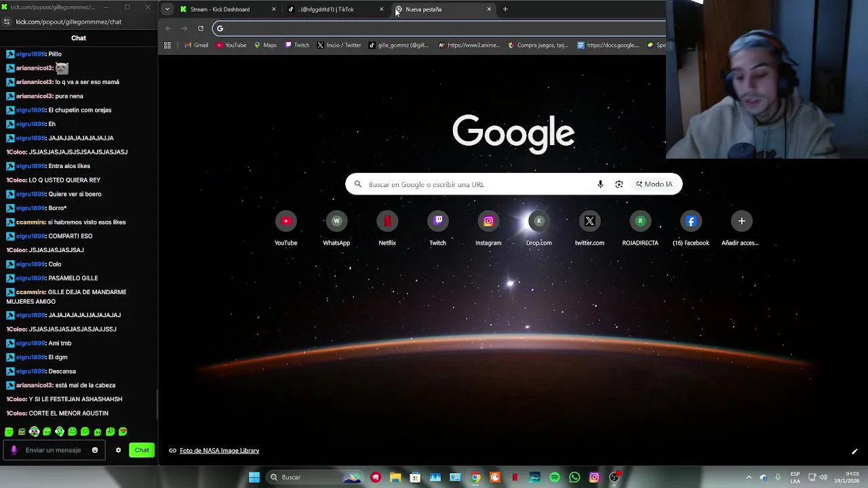The width and height of the screenshot is (868, 488).
Task: Open Kick chat settings gear
Action: 118,450
